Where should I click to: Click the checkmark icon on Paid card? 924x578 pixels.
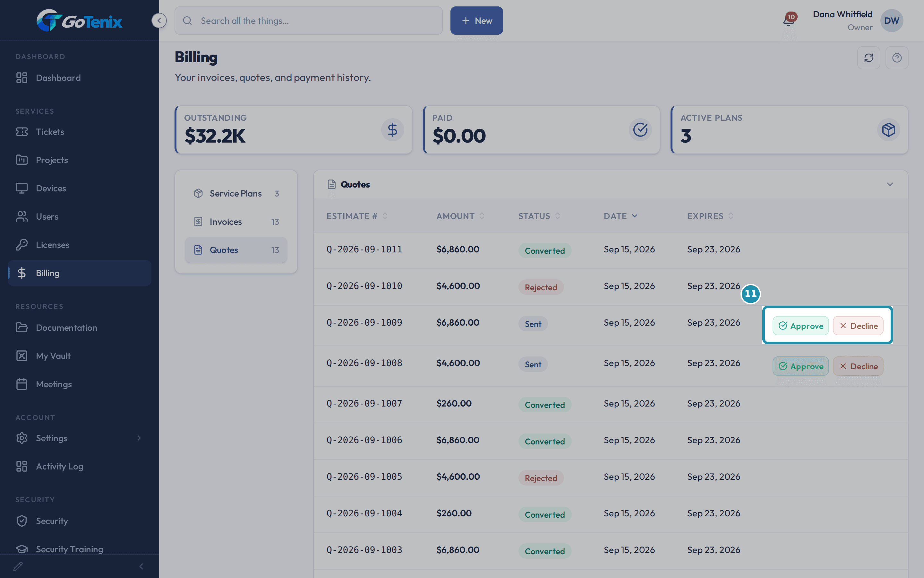pos(640,130)
